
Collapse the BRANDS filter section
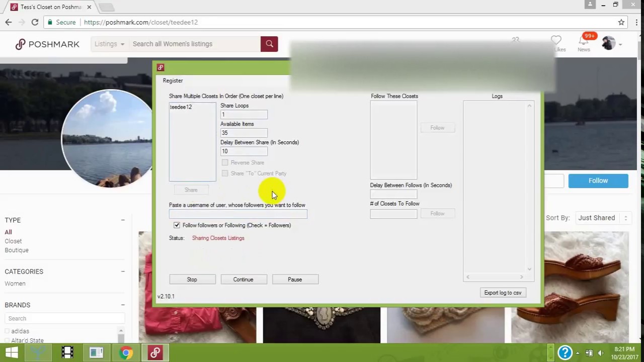click(123, 305)
